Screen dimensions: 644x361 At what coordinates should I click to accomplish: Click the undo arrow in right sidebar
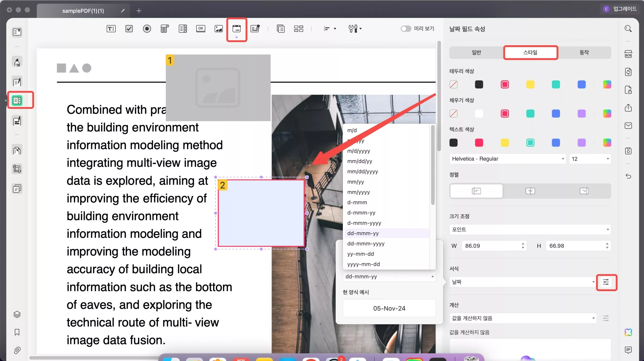(x=628, y=176)
